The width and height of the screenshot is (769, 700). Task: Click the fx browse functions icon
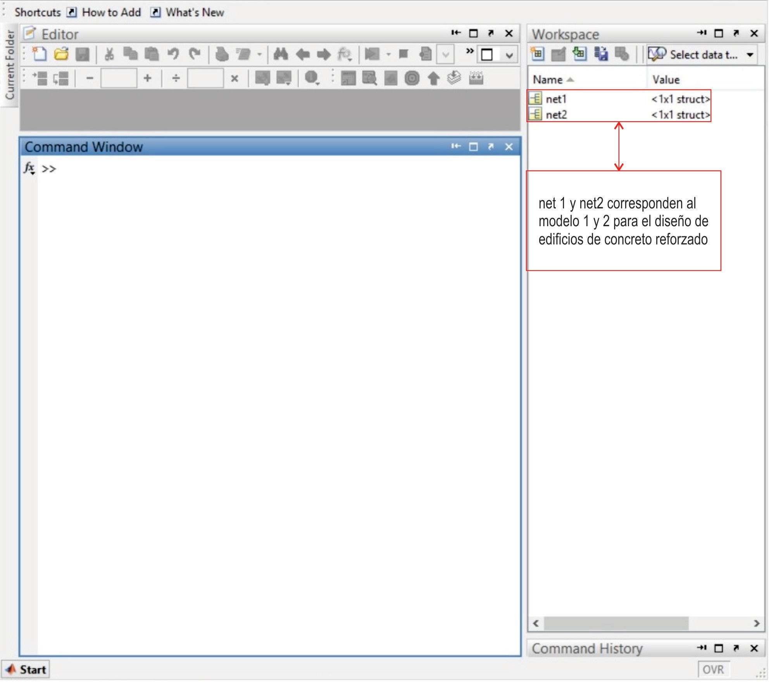point(29,169)
